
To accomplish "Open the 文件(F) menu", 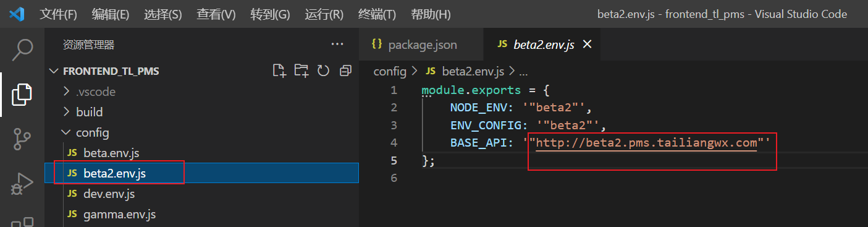I will (59, 14).
